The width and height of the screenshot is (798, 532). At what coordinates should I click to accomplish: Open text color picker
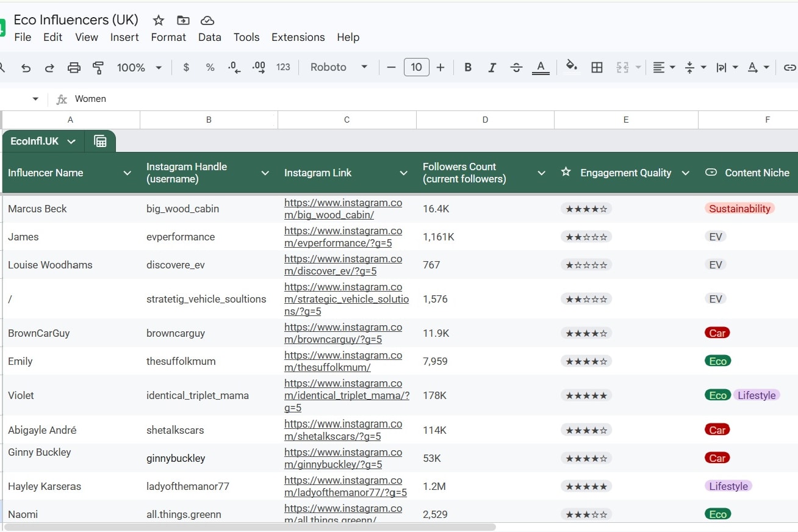pos(541,68)
